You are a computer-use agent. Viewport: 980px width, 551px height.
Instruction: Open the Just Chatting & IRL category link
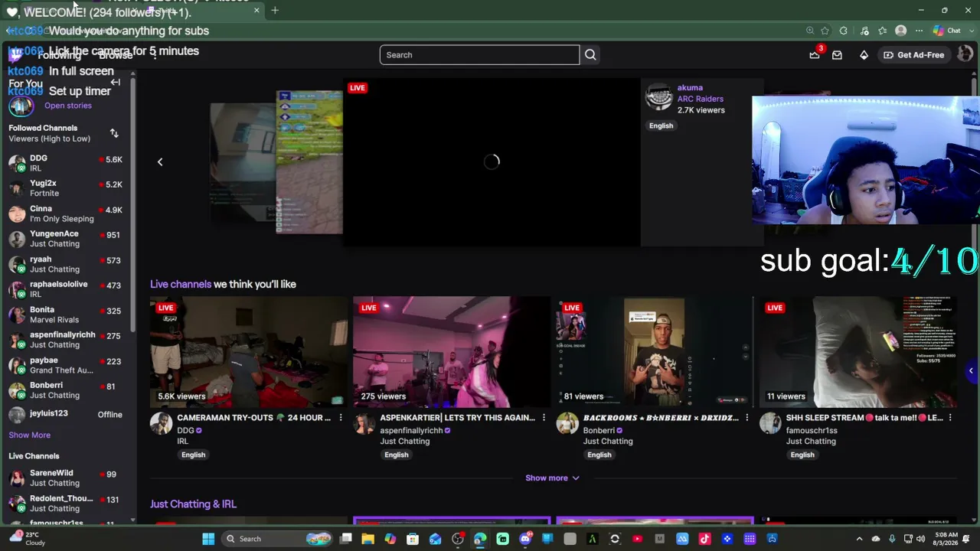193,504
